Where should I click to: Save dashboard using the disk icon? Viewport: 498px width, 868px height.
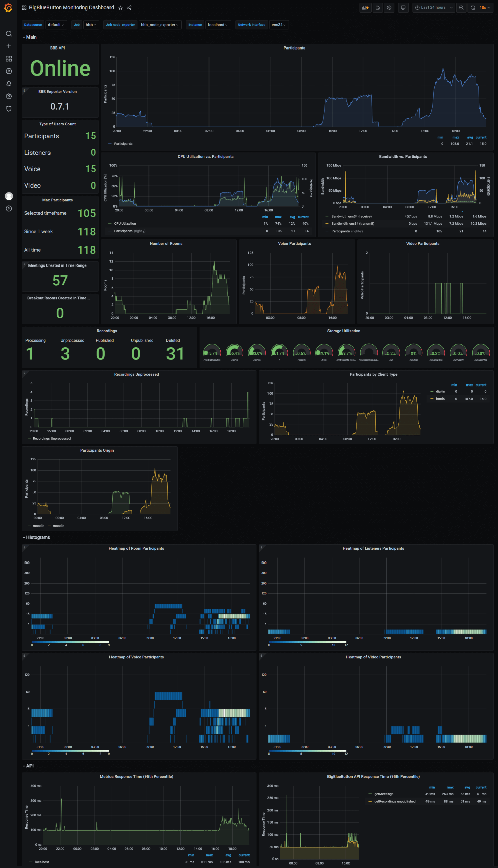[378, 8]
